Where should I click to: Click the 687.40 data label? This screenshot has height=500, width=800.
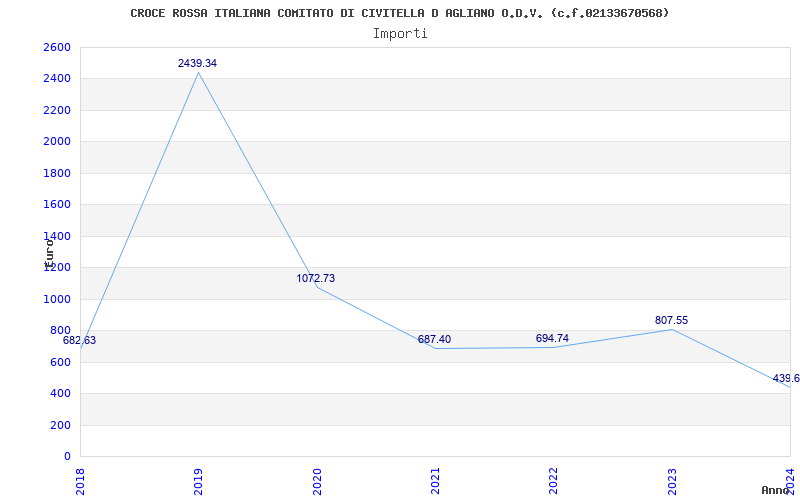pyautogui.click(x=434, y=339)
